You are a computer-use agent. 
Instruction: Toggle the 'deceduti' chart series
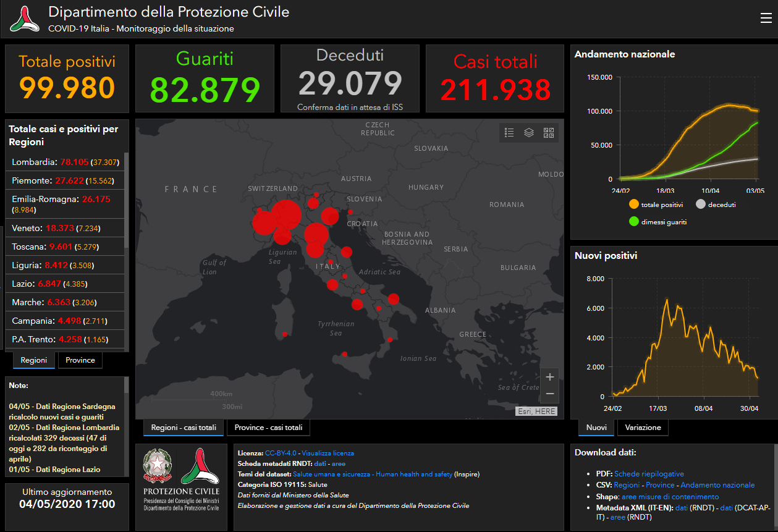[x=716, y=205]
